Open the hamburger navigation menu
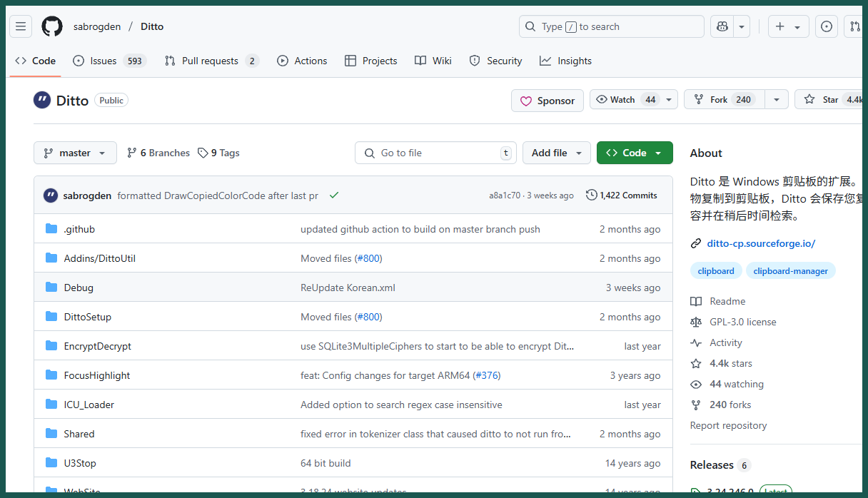This screenshot has height=498, width=868. (21, 26)
